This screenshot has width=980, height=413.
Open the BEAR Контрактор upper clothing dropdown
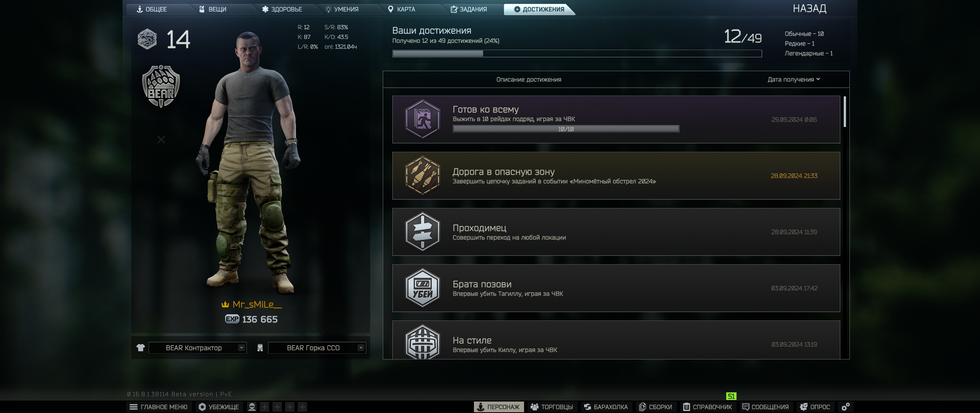tap(198, 348)
